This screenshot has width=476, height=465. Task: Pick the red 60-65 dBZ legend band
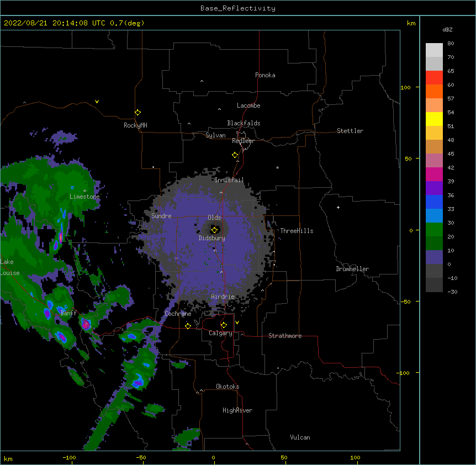pyautogui.click(x=434, y=77)
